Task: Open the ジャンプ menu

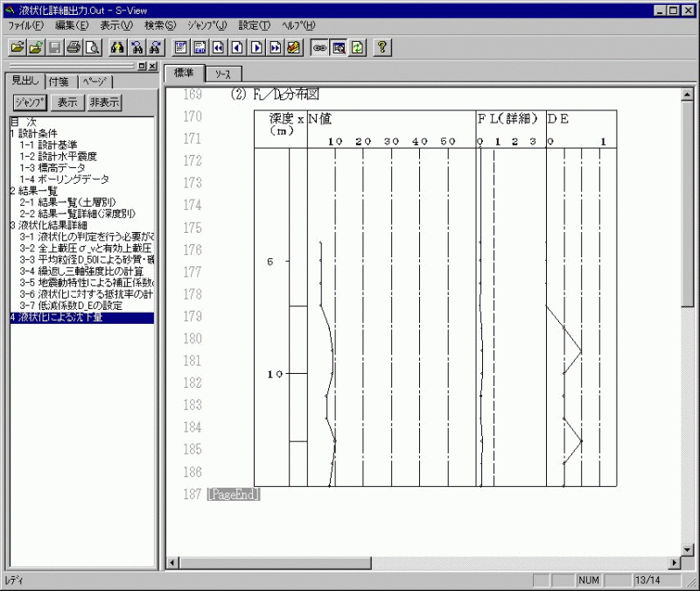Action: 206,25
